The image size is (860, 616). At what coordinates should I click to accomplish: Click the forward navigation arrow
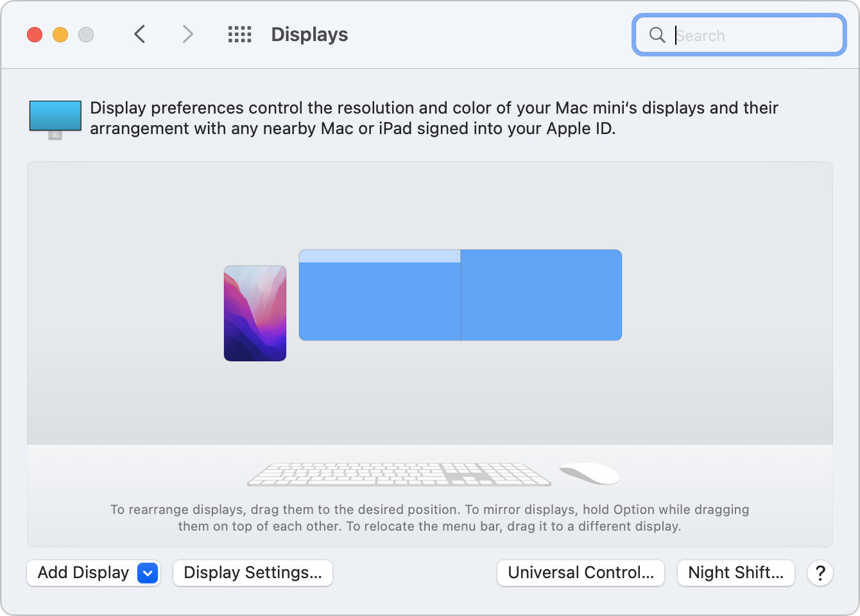click(x=187, y=35)
